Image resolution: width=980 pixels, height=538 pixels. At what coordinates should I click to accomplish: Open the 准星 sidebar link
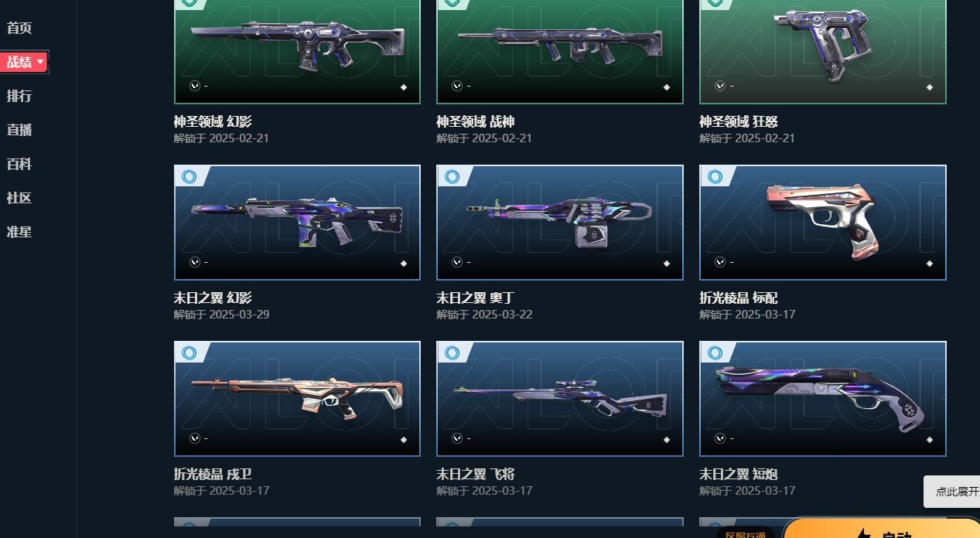[x=19, y=232]
